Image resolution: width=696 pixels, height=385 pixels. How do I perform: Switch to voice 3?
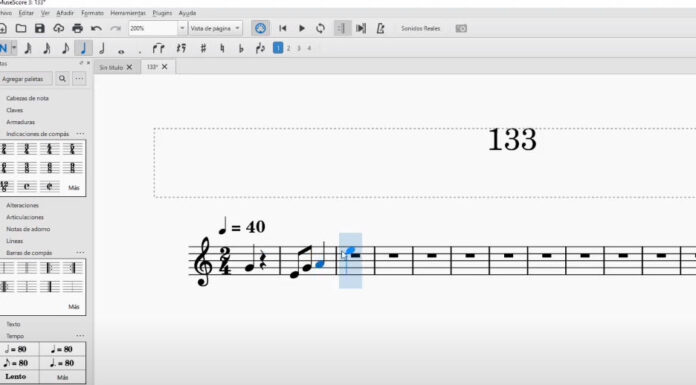299,48
